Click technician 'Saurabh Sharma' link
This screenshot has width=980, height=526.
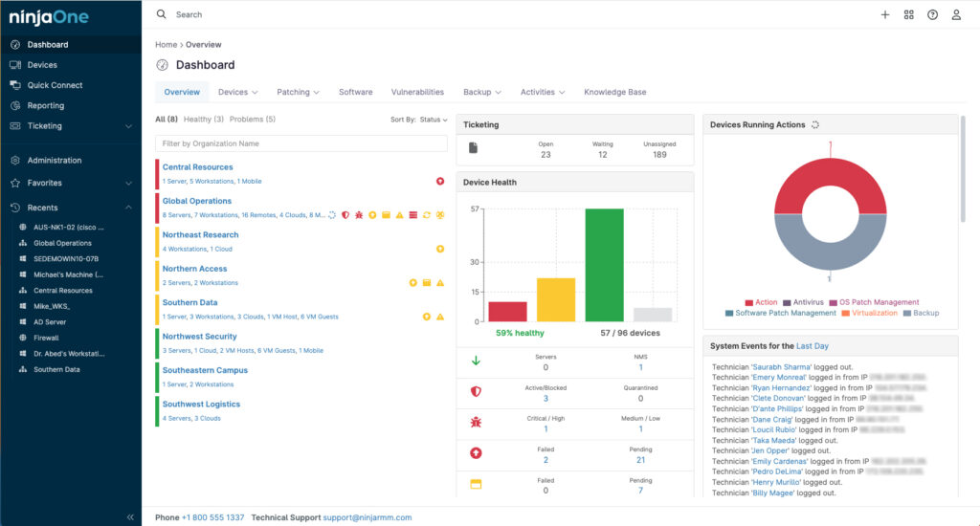coord(781,367)
